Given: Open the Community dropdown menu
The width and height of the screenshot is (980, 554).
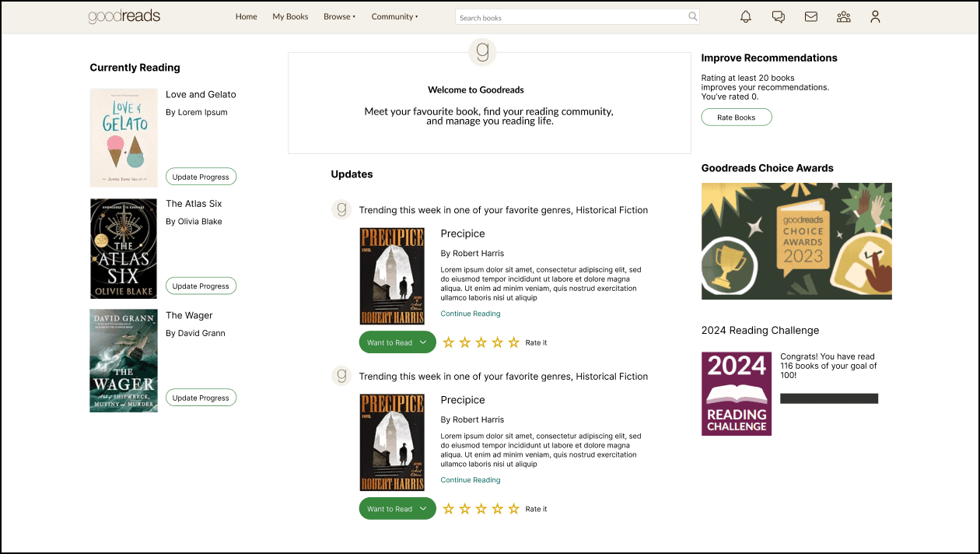Looking at the screenshot, I should pos(394,16).
